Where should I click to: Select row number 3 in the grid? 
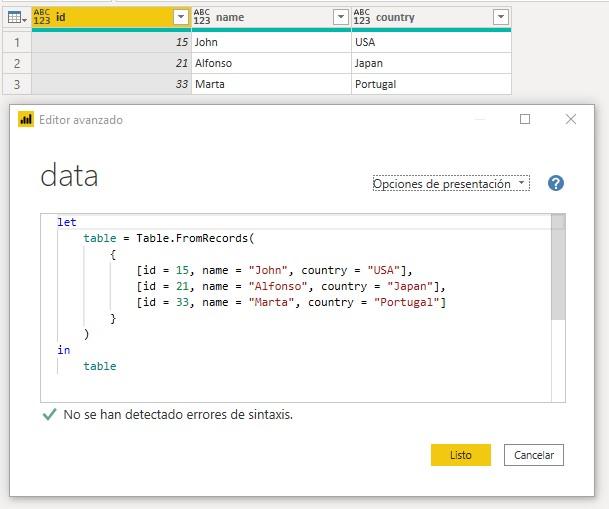pos(17,84)
